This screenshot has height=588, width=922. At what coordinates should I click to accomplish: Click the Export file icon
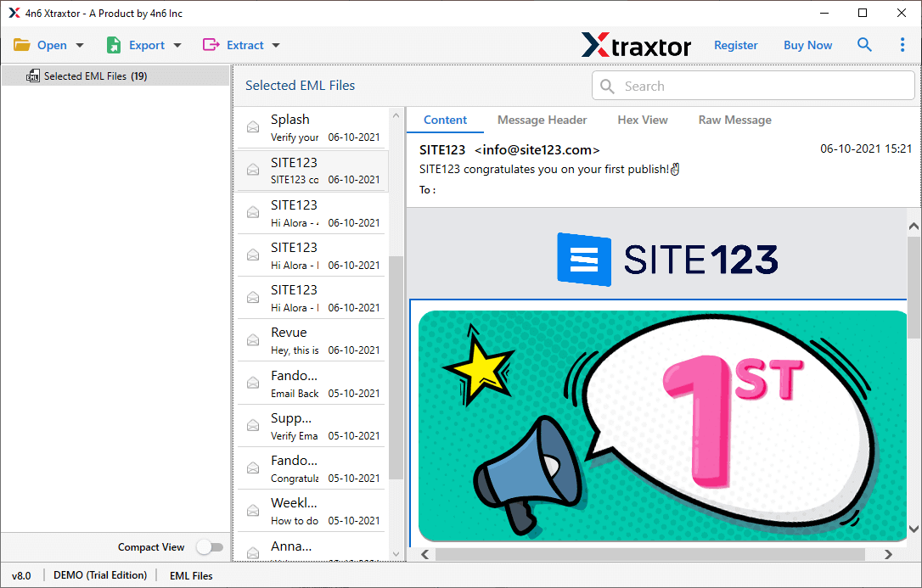(114, 45)
